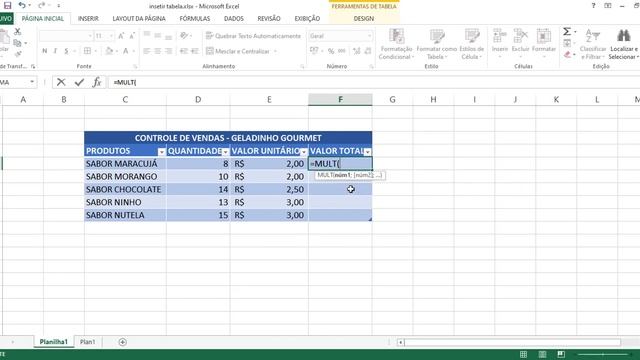
Task: Click the percent style icon
Action: pyautogui.click(x=331, y=51)
